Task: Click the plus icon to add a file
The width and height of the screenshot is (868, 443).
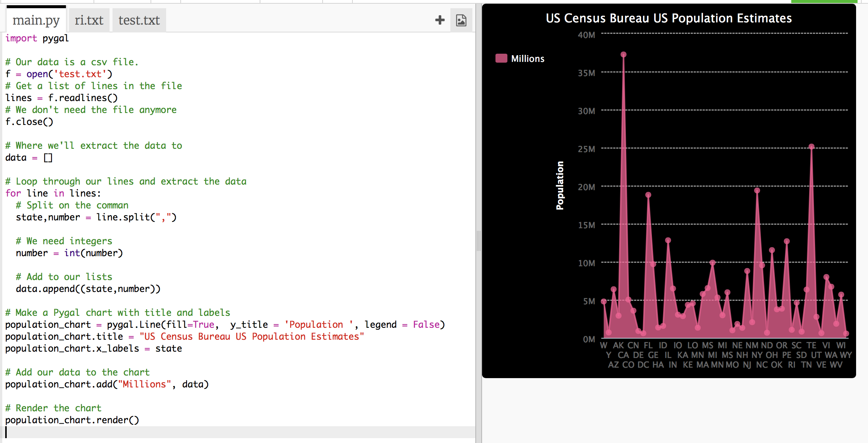Action: pos(440,20)
